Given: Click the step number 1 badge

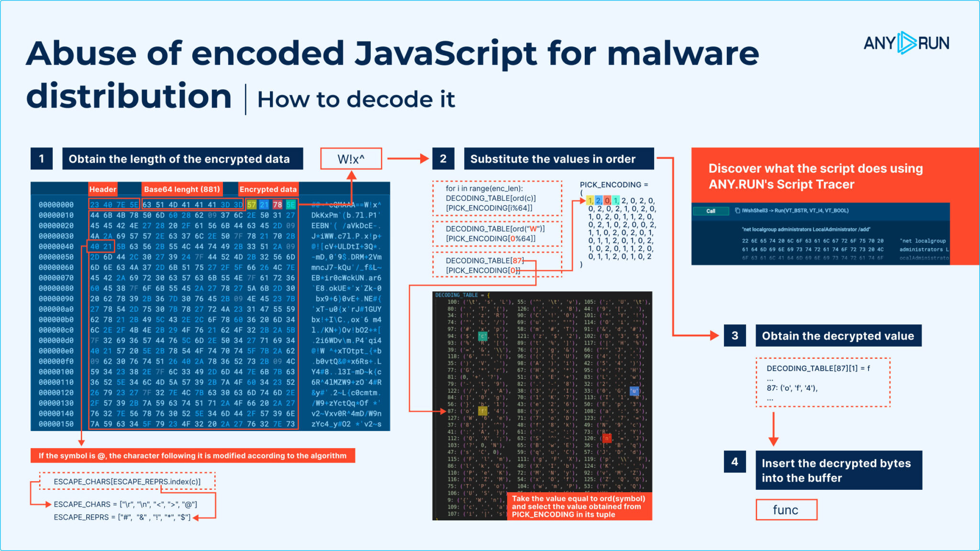Looking at the screenshot, I should pyautogui.click(x=42, y=159).
